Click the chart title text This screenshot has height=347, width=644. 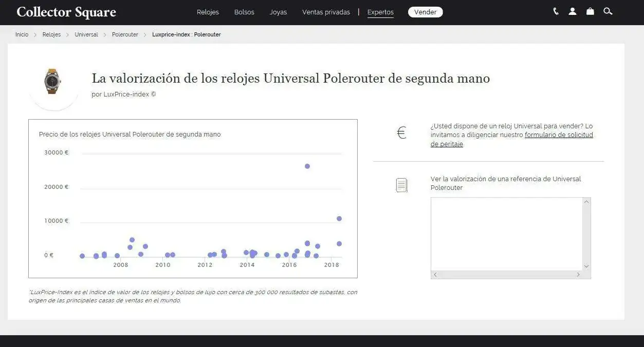point(130,134)
